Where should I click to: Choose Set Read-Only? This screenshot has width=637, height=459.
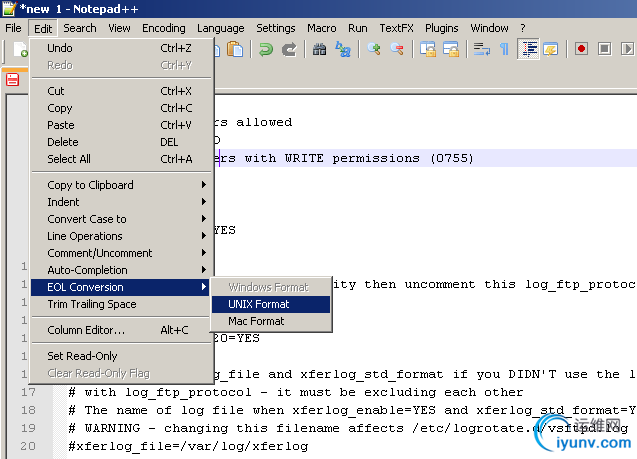tap(121, 356)
